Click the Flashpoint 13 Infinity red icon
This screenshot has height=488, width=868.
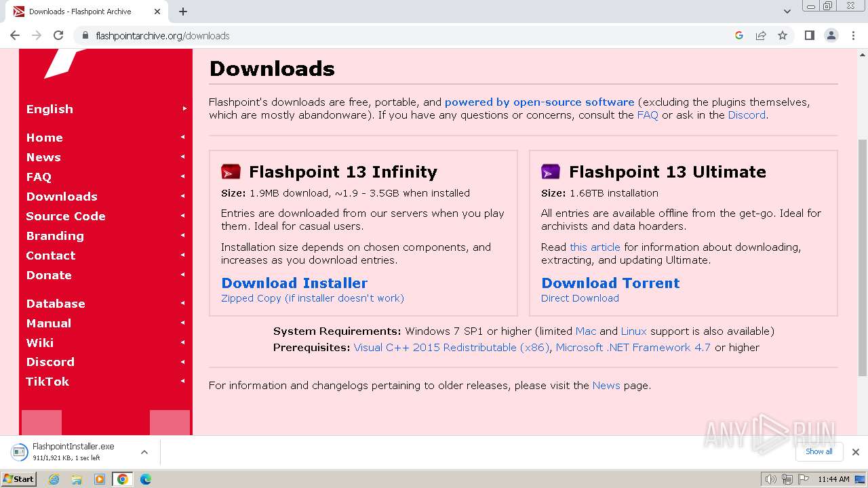click(231, 171)
